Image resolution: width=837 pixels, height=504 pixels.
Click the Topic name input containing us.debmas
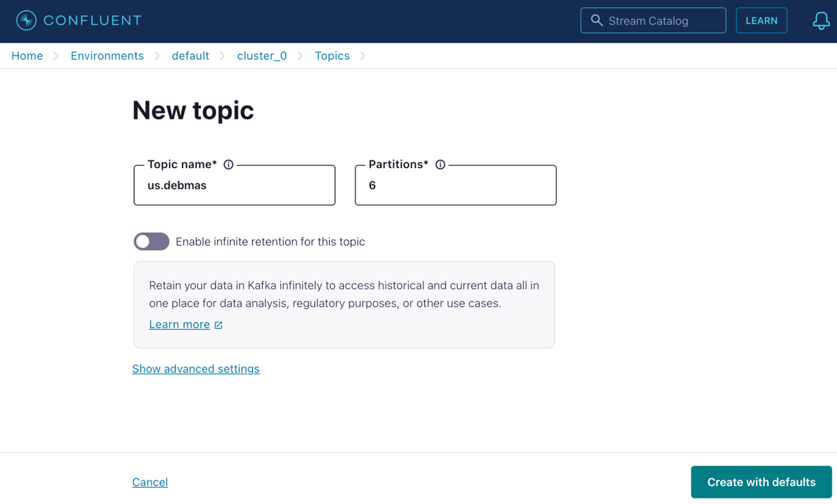click(234, 185)
